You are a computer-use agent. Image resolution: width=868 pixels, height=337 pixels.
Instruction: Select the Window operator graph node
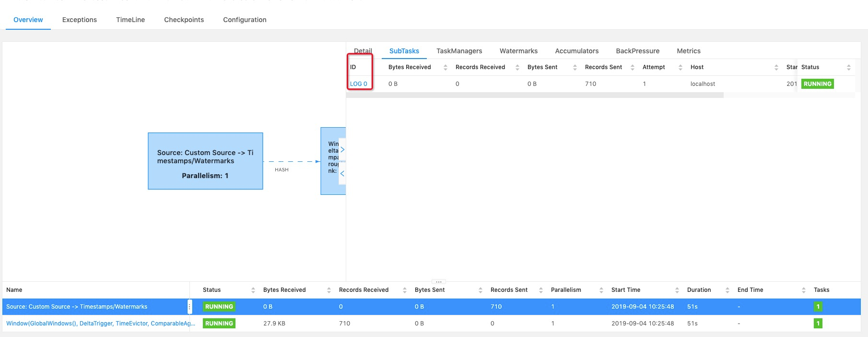[x=333, y=161]
